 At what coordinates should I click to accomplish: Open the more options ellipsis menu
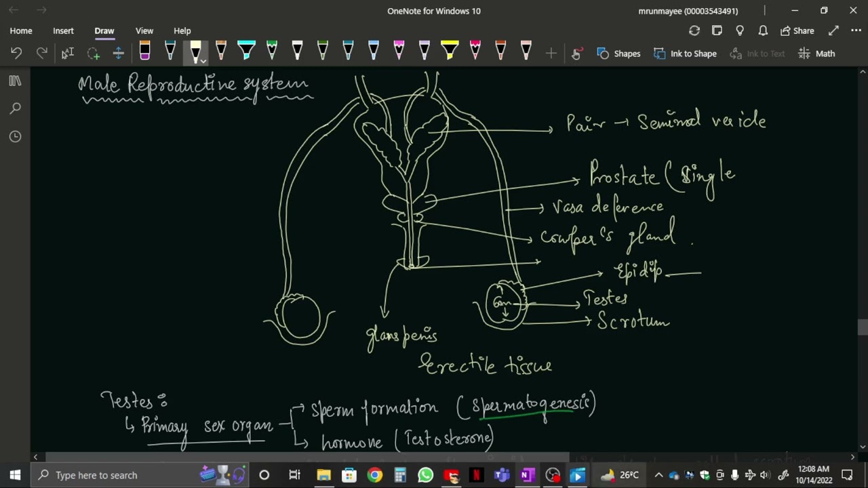tap(856, 30)
